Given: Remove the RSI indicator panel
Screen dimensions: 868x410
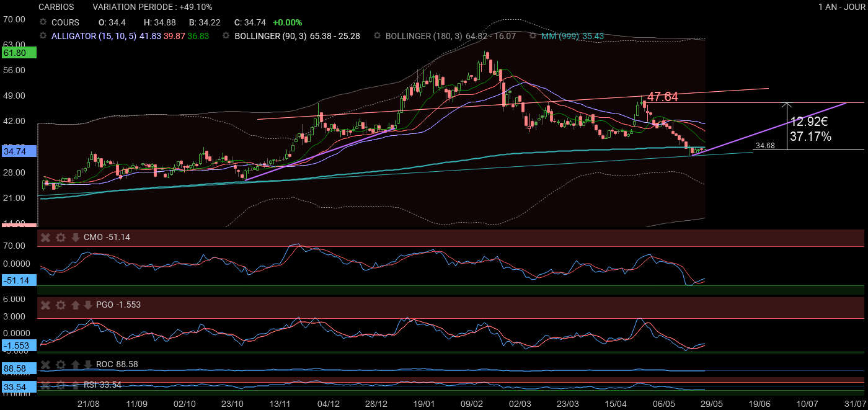Looking at the screenshot, I should 45,385.
